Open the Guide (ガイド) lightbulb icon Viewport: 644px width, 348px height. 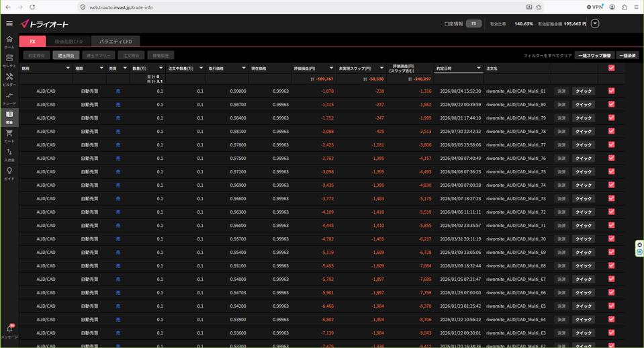point(9,173)
